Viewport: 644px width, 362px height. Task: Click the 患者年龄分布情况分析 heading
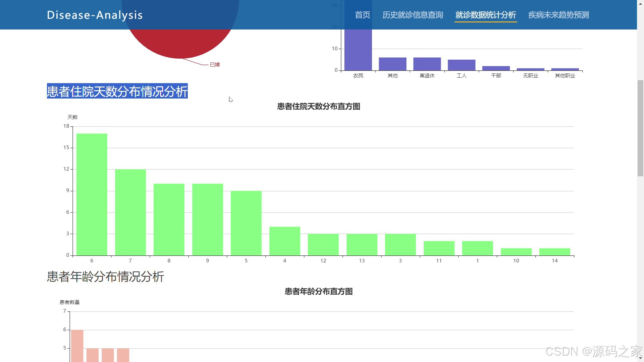105,277
